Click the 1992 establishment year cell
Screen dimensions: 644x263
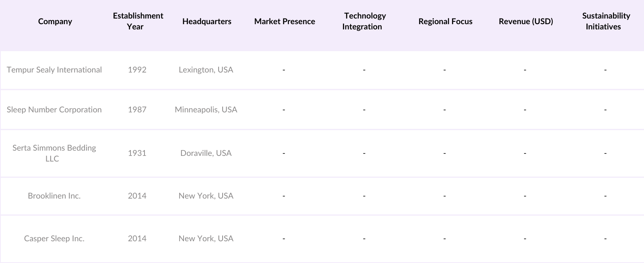point(137,70)
